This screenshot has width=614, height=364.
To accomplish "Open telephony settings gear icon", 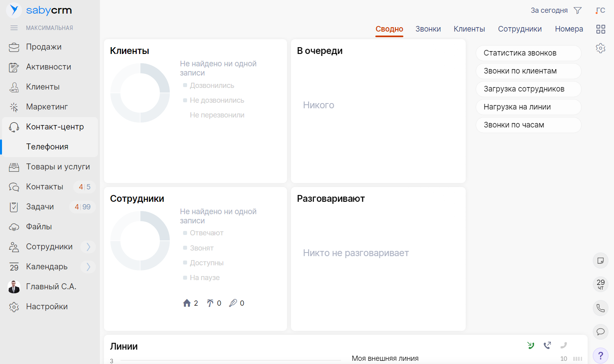I will (600, 48).
